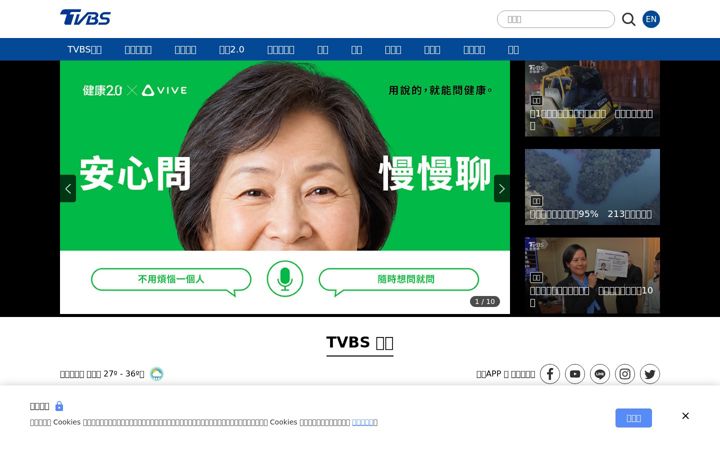The image size is (720, 450).
Task: Click the magnifying glass search icon
Action: (629, 19)
